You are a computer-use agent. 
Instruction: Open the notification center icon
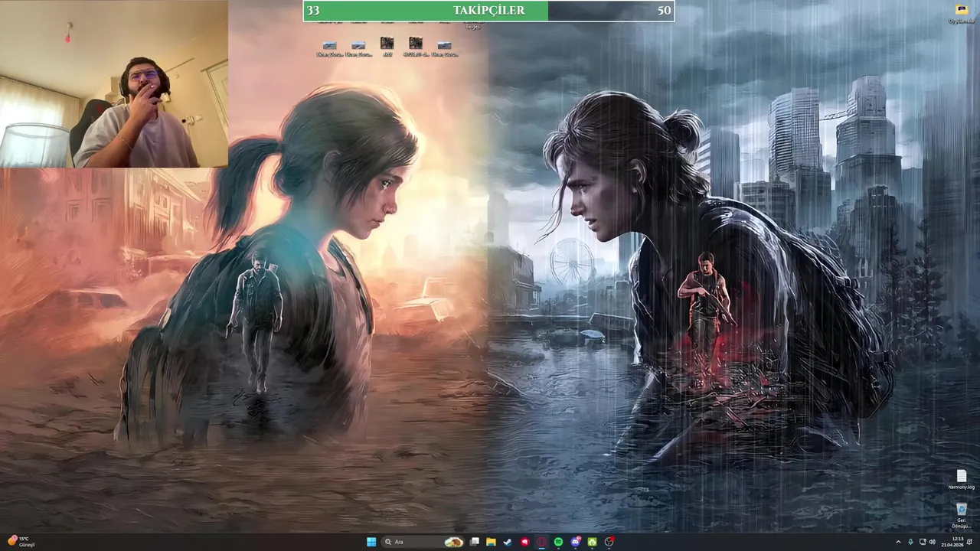point(970,542)
